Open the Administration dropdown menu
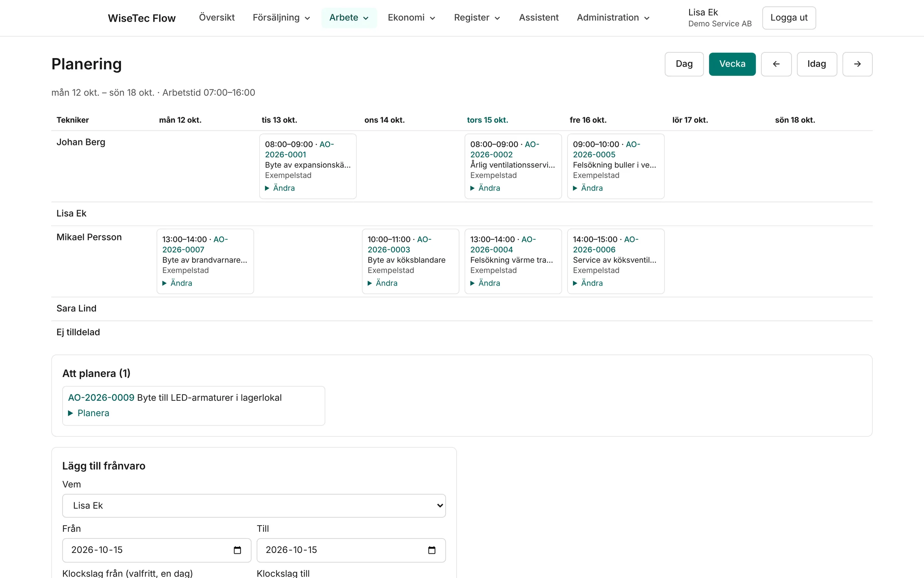 point(613,18)
